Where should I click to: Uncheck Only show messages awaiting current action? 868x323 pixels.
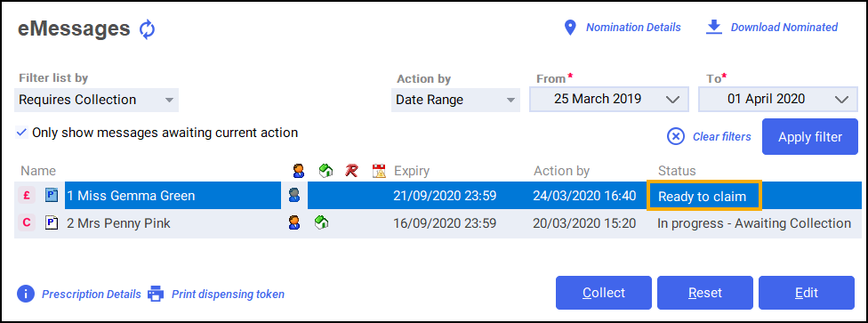click(21, 133)
